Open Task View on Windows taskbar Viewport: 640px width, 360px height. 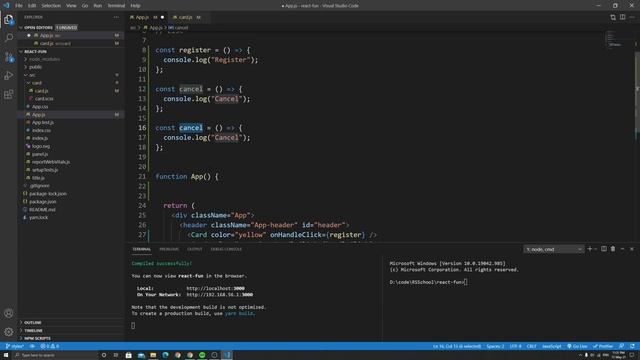click(x=116, y=355)
